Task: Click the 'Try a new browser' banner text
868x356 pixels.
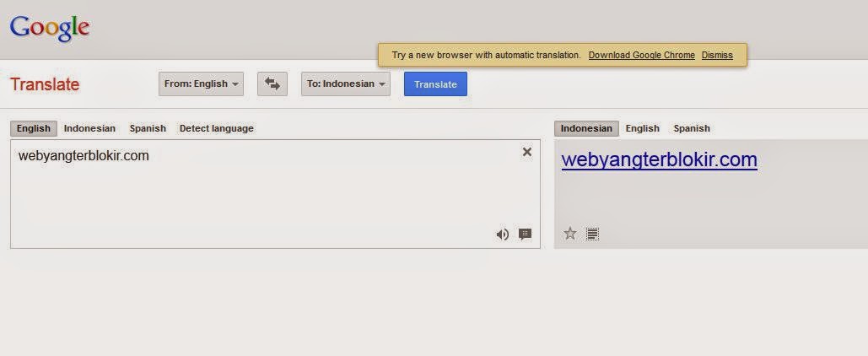Action: [x=486, y=56]
